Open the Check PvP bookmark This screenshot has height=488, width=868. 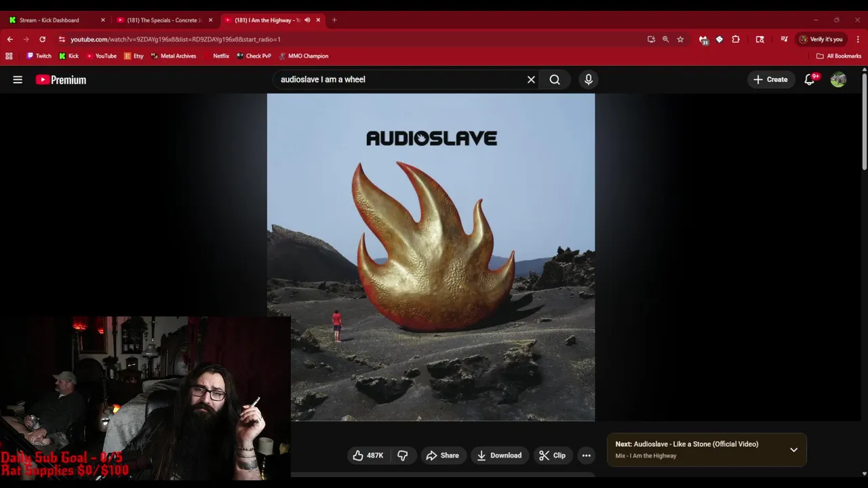254,56
